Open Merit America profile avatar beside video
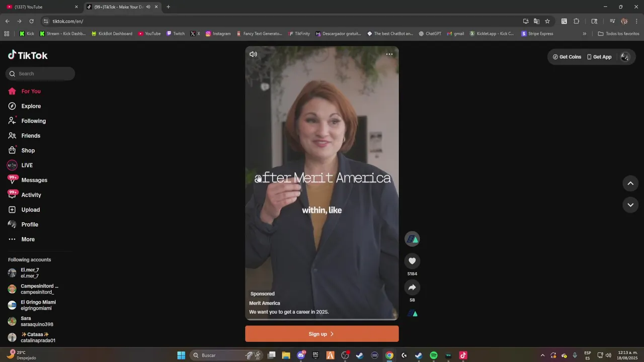The height and width of the screenshot is (362, 644). pyautogui.click(x=412, y=239)
